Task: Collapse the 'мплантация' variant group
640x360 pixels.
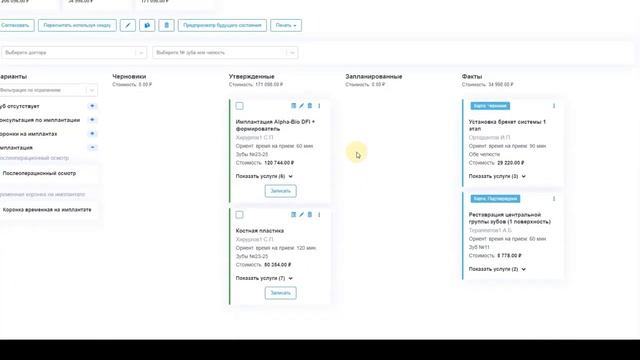Action: click(x=92, y=147)
